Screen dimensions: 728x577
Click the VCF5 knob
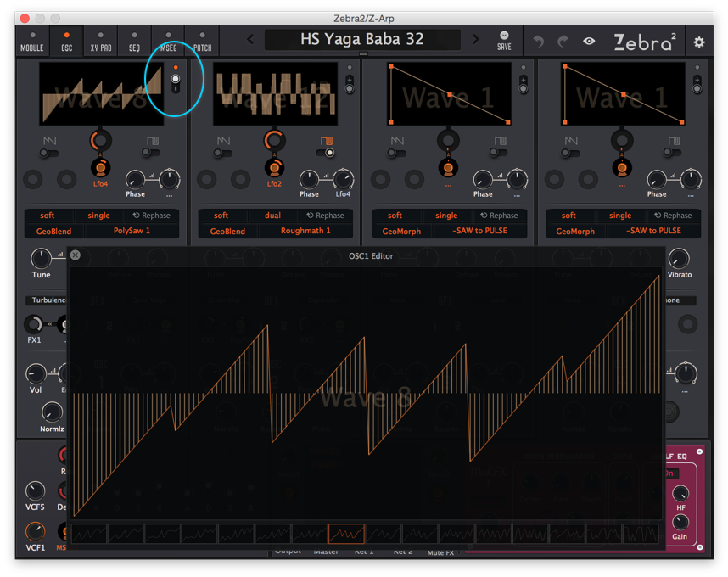tap(36, 491)
